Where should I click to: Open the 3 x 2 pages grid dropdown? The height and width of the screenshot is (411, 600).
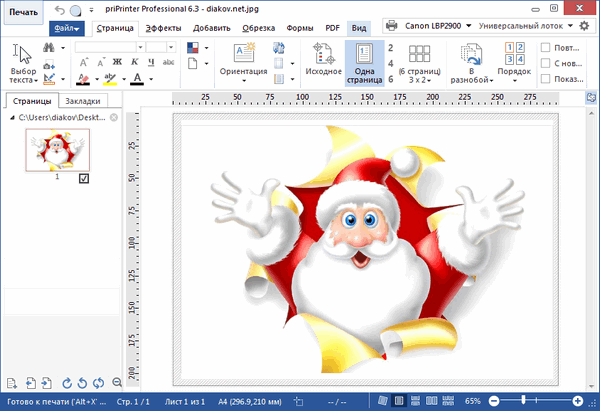[x=419, y=64]
